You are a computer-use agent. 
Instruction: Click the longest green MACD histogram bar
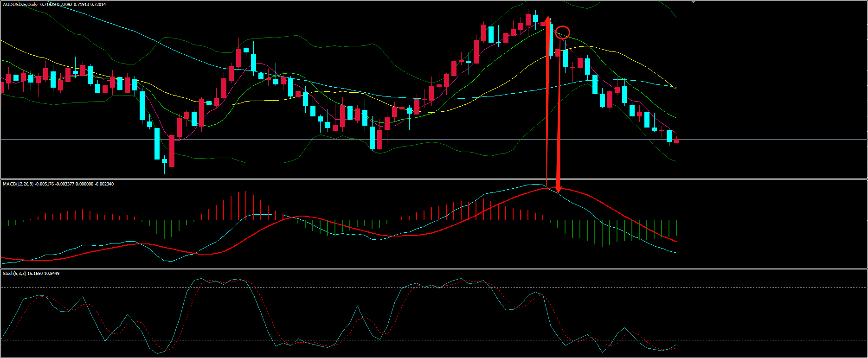pos(602,233)
